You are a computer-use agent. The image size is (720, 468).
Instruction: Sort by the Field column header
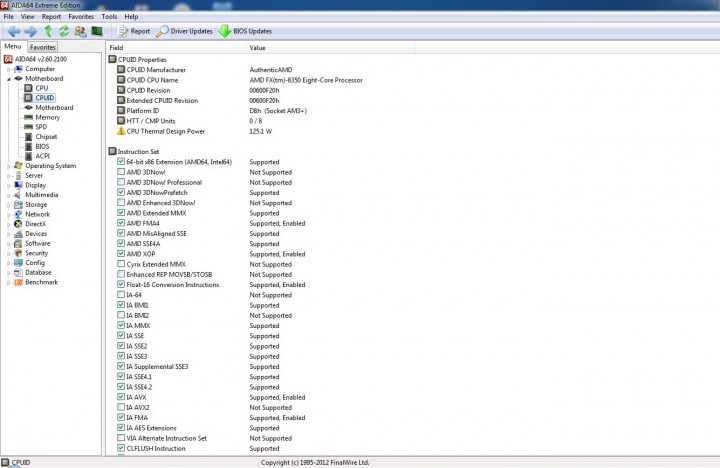[x=177, y=48]
